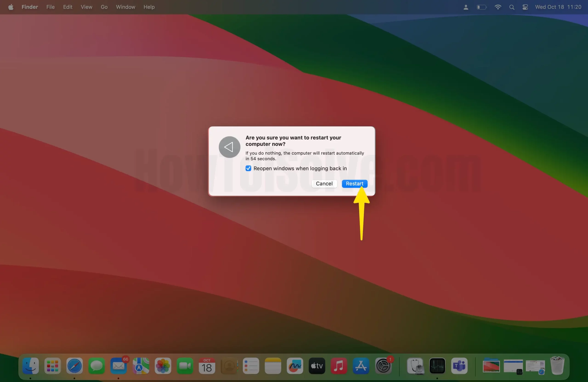The image size is (588, 382).
Task: Open Control Center from menu bar
Action: coord(525,7)
